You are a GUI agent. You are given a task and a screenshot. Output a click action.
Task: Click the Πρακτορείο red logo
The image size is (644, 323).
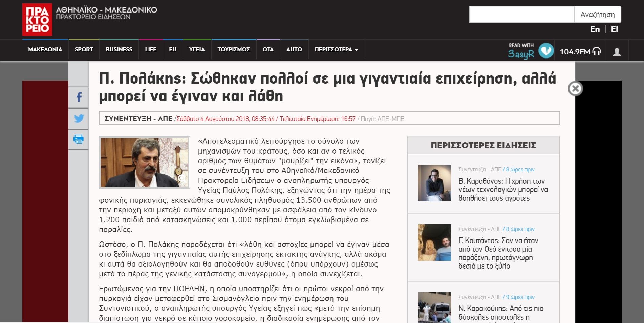[37, 20]
